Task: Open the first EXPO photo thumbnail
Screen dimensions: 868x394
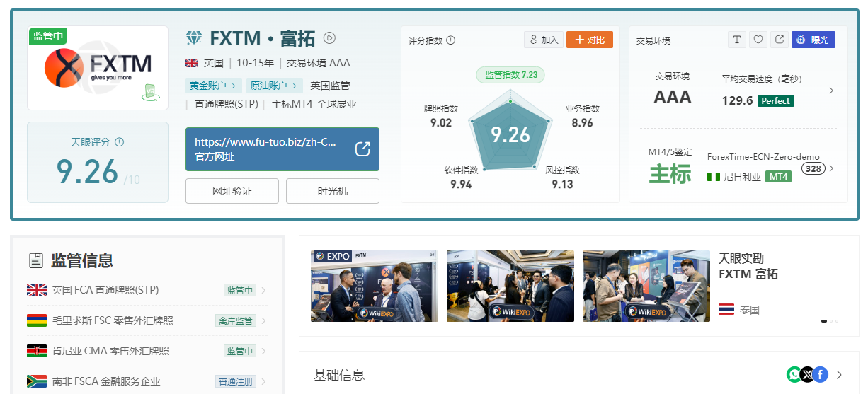Action: [375, 286]
